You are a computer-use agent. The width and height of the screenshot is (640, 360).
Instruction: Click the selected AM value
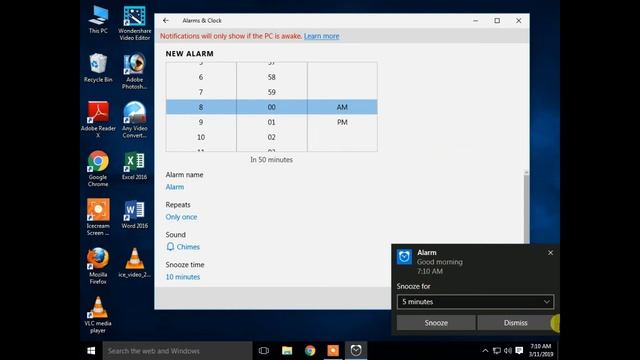coord(342,107)
